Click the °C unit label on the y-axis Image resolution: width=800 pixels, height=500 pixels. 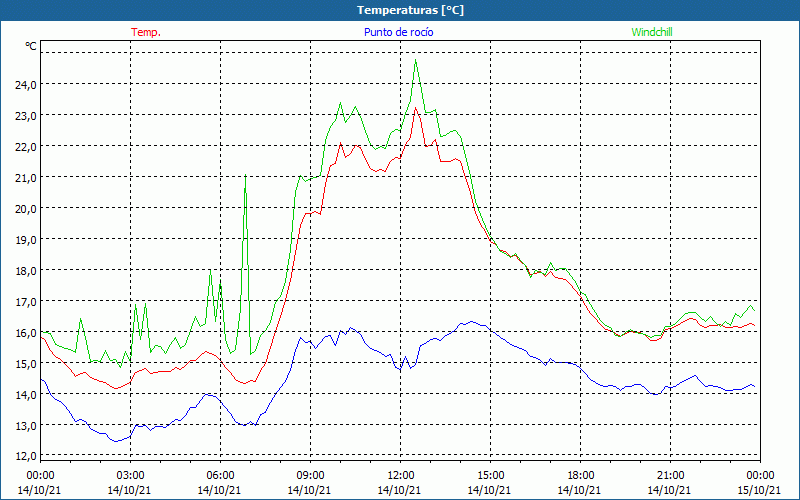(x=31, y=47)
